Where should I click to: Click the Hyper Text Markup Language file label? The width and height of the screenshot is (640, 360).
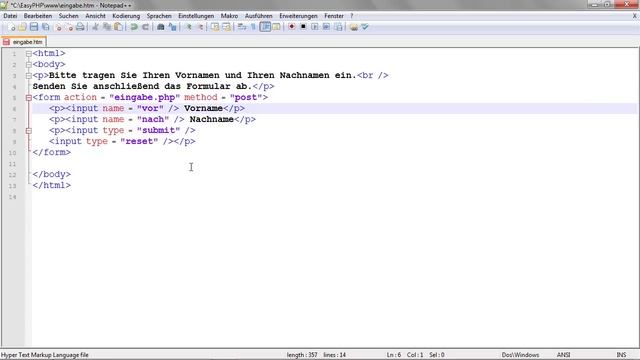pos(45,355)
